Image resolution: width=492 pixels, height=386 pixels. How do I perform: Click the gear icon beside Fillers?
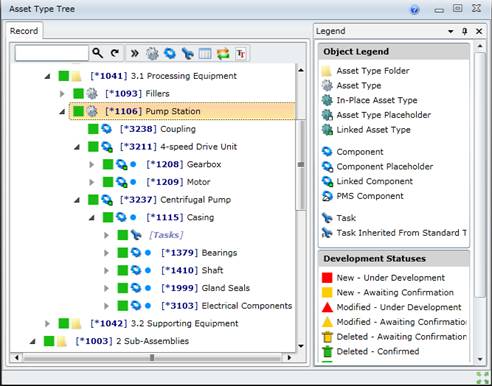tap(92, 94)
